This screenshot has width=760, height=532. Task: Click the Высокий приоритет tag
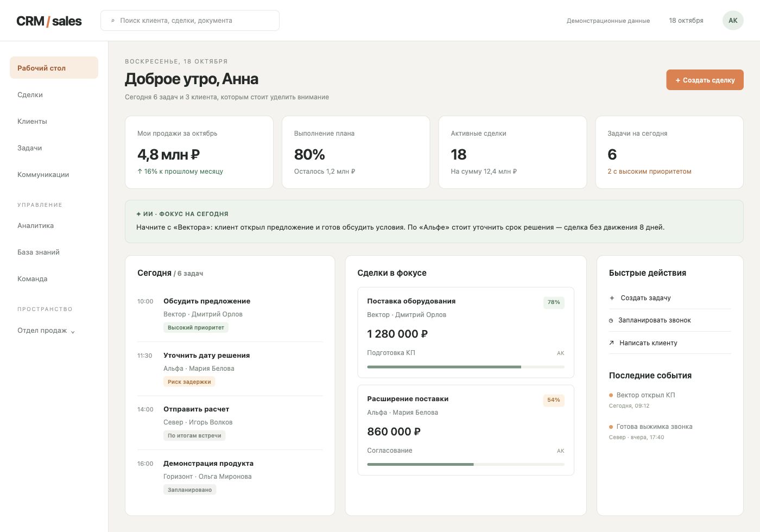tap(196, 328)
